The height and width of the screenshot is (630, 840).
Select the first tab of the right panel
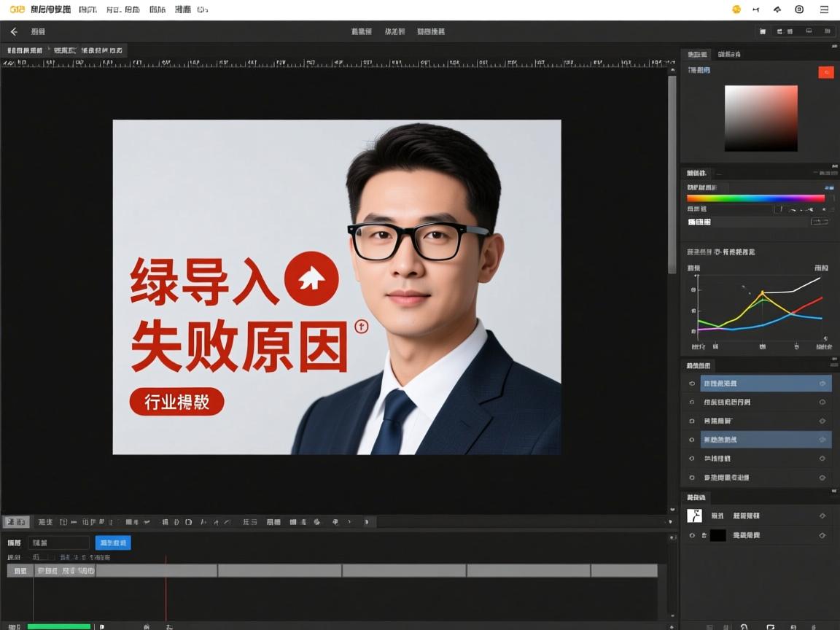pos(697,54)
